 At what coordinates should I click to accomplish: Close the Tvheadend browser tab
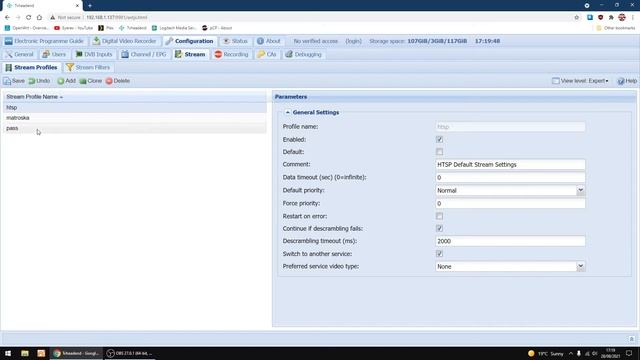(x=77, y=6)
